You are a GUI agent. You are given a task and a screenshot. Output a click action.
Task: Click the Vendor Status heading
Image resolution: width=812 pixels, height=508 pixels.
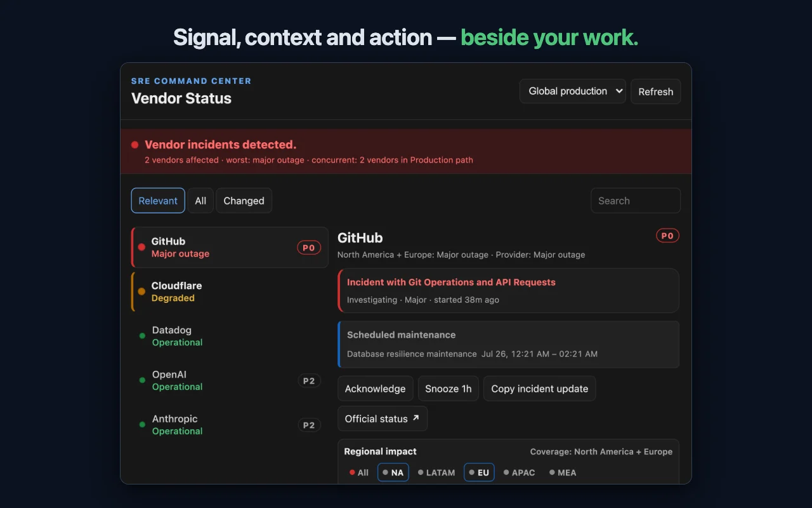181,98
